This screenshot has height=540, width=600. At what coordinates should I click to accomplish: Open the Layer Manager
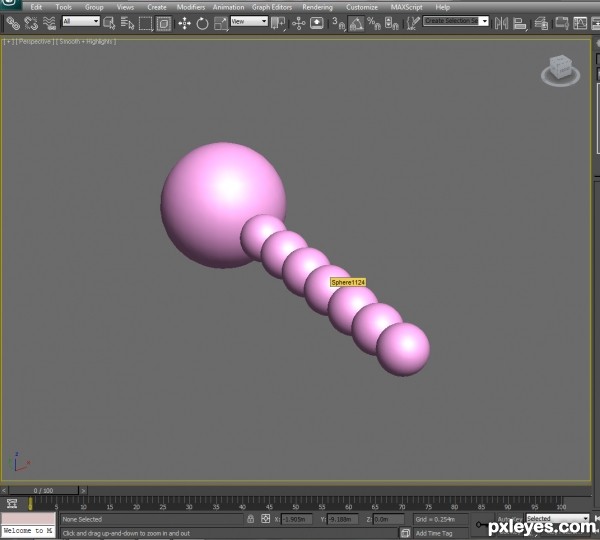coord(541,23)
